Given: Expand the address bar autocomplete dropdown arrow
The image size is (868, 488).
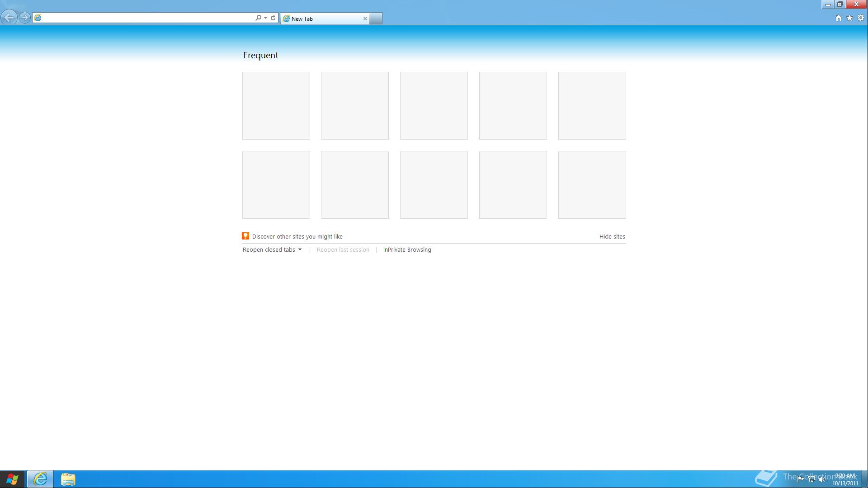Looking at the screenshot, I should [x=265, y=18].
